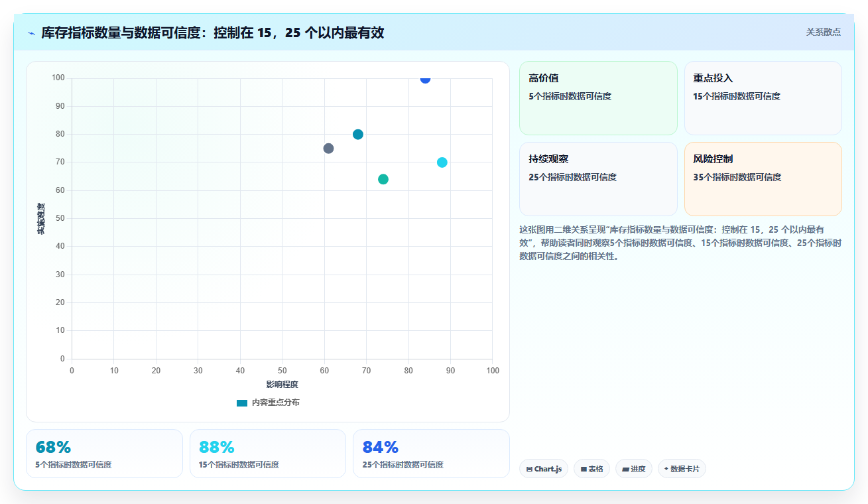Click the 内容重点分布 legend label
This screenshot has width=868, height=504.
[275, 403]
